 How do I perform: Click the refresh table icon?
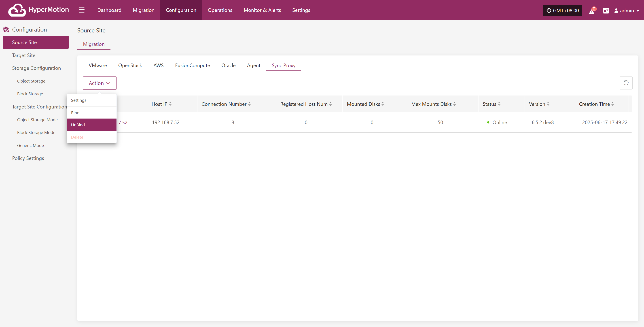626,83
